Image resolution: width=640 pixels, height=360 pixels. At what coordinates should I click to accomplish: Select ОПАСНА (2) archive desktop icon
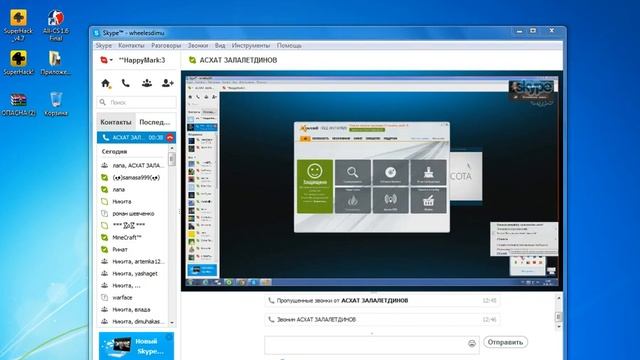18,104
